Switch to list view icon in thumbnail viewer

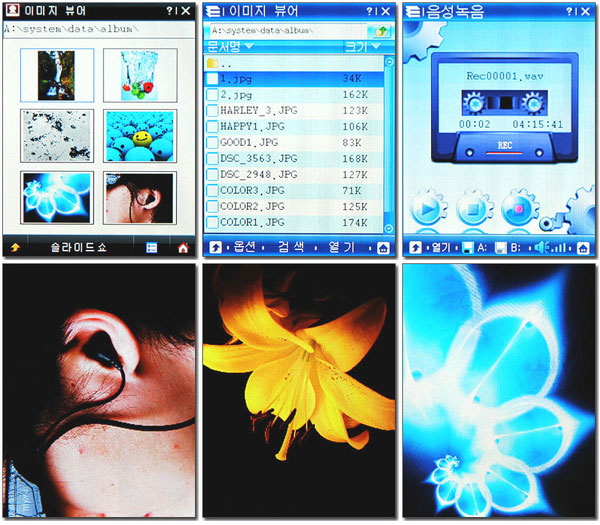pos(152,248)
